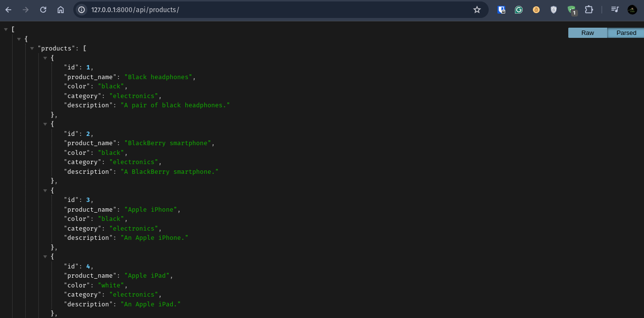Click the id value 3
Viewport: 644px width, 318px height.
[88, 200]
